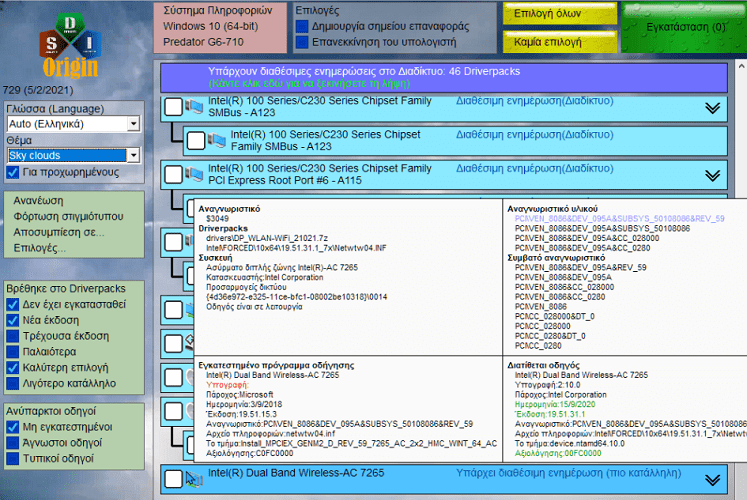Image resolution: width=747 pixels, height=500 pixels.
Task: Check the PCI Express Root Port #6 checkbox
Action: click(173, 174)
